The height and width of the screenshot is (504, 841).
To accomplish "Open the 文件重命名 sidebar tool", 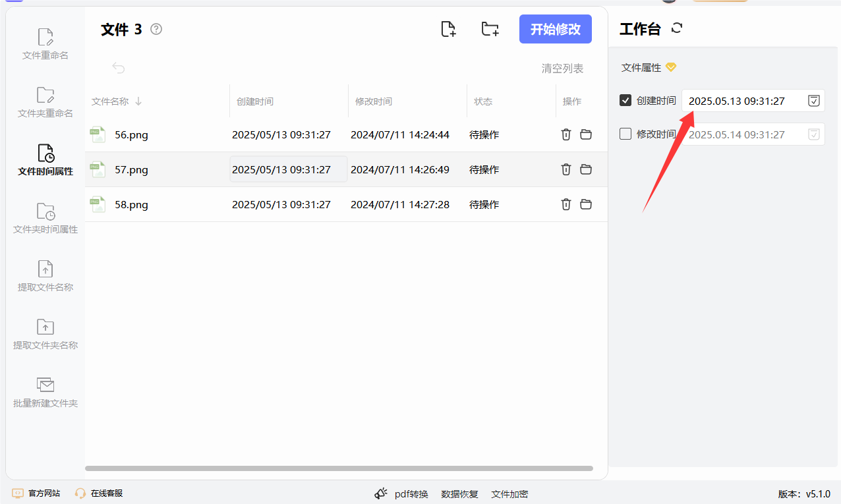I will [45, 45].
